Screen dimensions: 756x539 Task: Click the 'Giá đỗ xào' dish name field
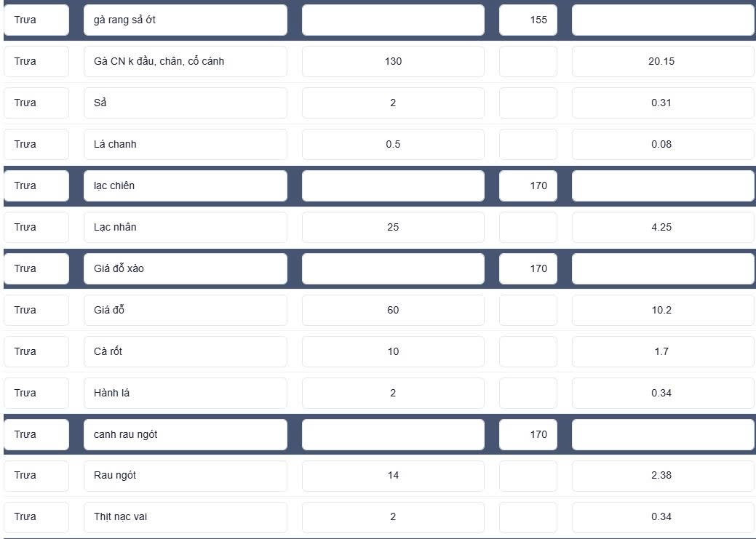(x=185, y=268)
